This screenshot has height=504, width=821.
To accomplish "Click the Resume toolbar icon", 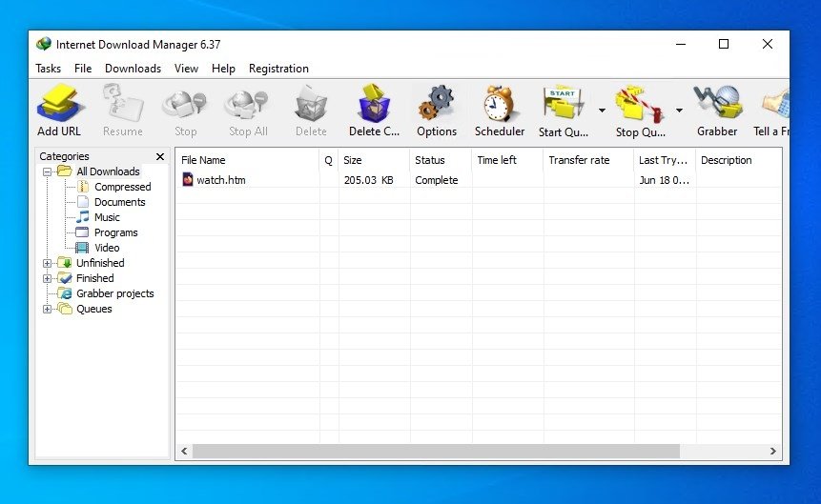I will point(122,103).
